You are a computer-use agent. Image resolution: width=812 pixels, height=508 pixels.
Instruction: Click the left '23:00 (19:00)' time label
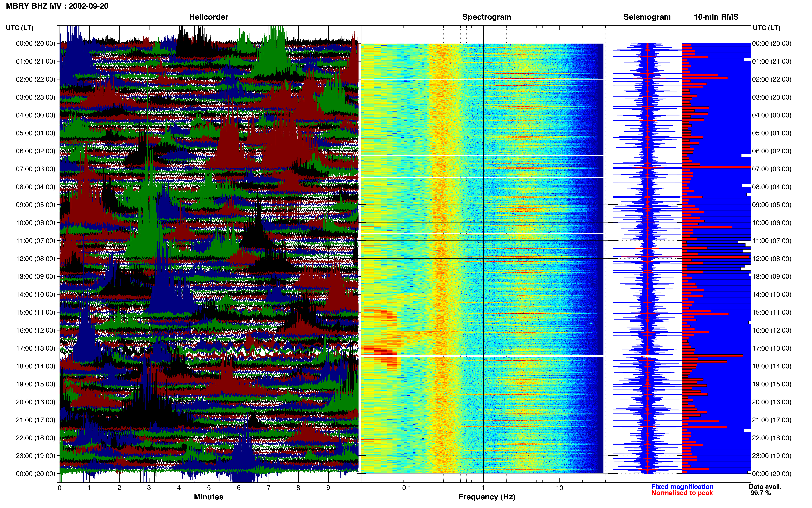(36, 456)
